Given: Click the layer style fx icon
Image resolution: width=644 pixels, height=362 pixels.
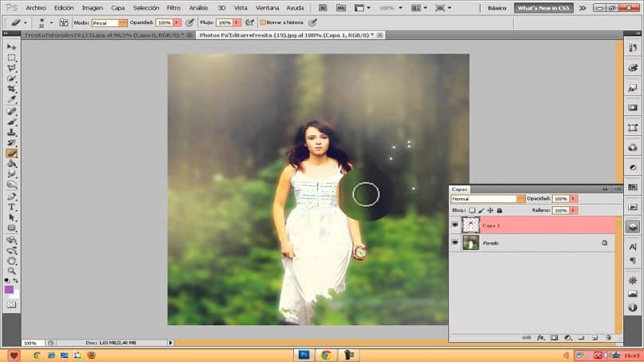Looking at the screenshot, I should pos(541,338).
